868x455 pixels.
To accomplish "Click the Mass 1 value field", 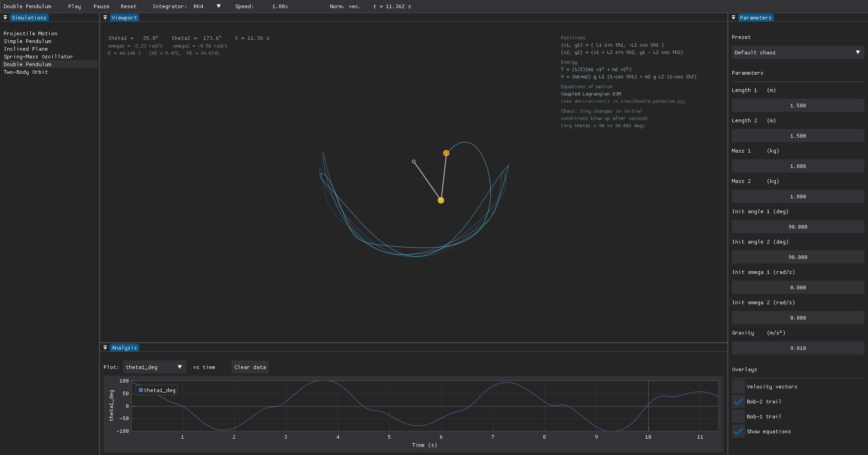I will pyautogui.click(x=798, y=166).
